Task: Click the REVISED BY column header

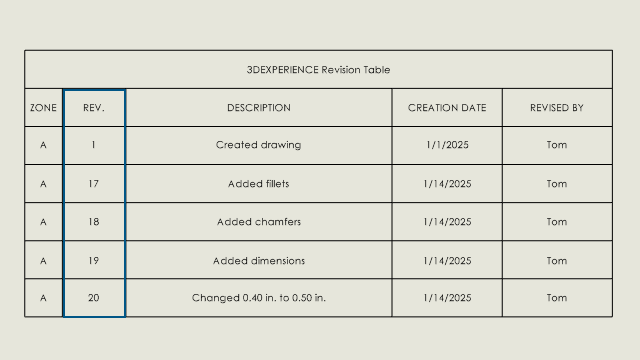Action: [x=557, y=108]
